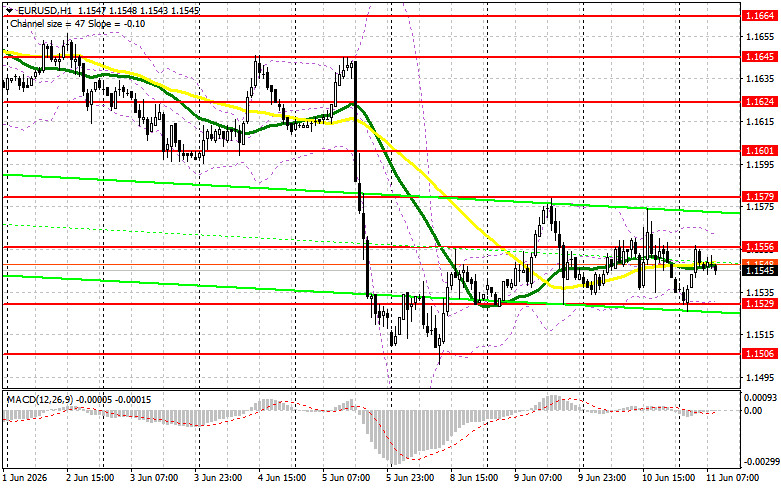Click the red 1.1601 price level label
Viewport: 781px width, 489px height.
coord(760,150)
